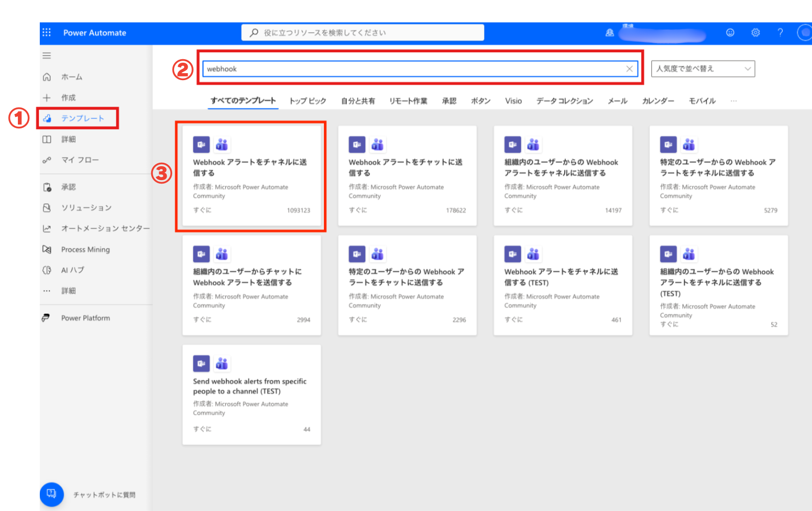Select the リモート作業 tab
The image size is (812, 511).
click(x=408, y=101)
